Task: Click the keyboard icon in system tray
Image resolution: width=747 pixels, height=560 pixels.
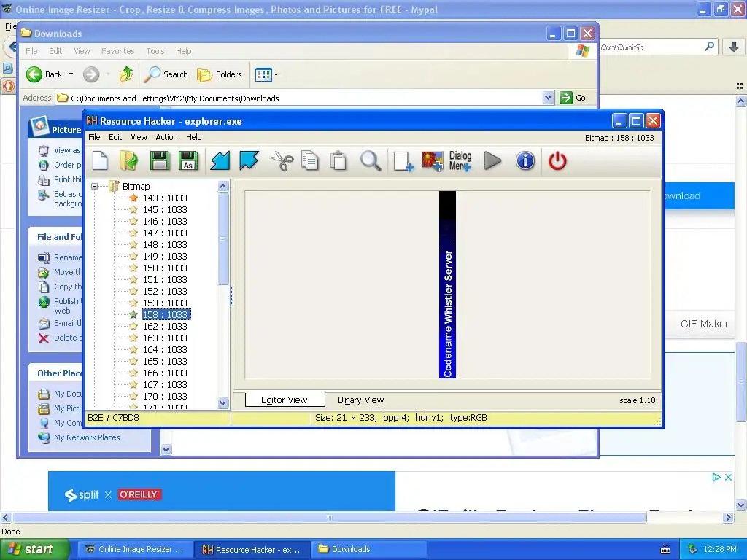Action: click(665, 550)
